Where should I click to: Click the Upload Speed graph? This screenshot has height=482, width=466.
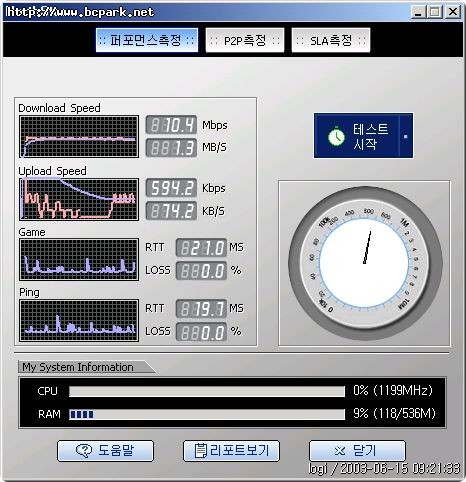point(79,199)
